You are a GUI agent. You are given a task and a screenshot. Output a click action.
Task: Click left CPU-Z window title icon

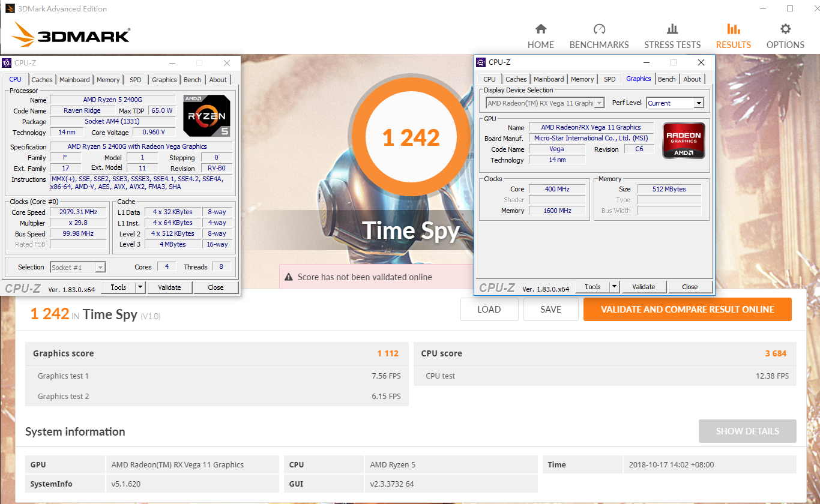pyautogui.click(x=7, y=63)
